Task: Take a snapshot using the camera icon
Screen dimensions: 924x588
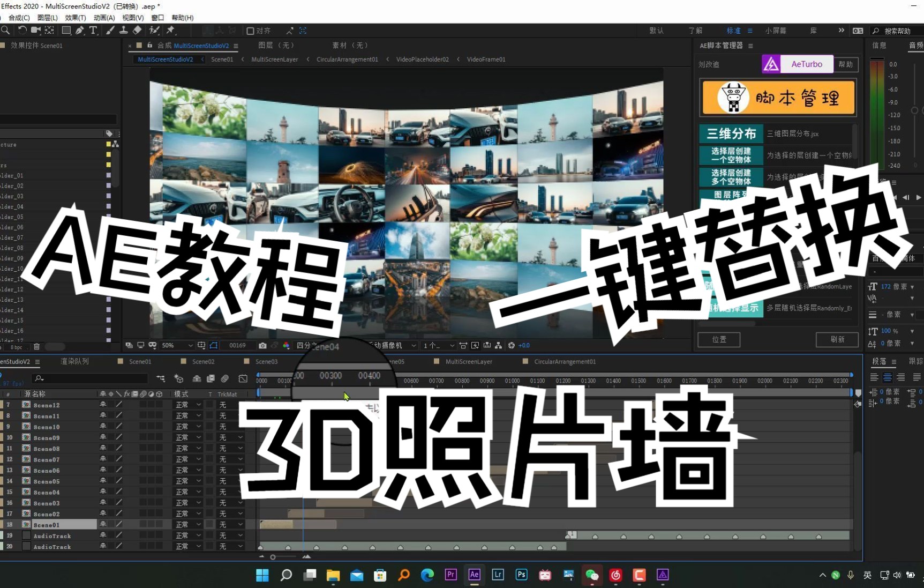Action: (x=263, y=346)
